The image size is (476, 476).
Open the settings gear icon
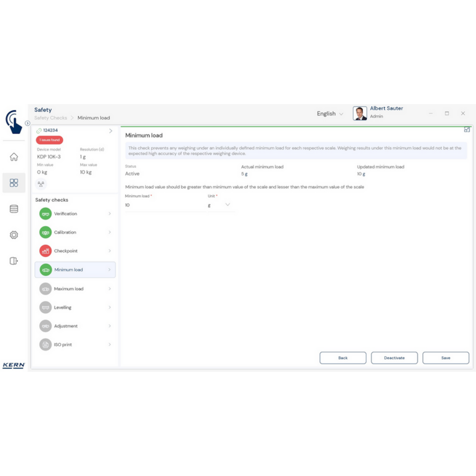click(14, 235)
